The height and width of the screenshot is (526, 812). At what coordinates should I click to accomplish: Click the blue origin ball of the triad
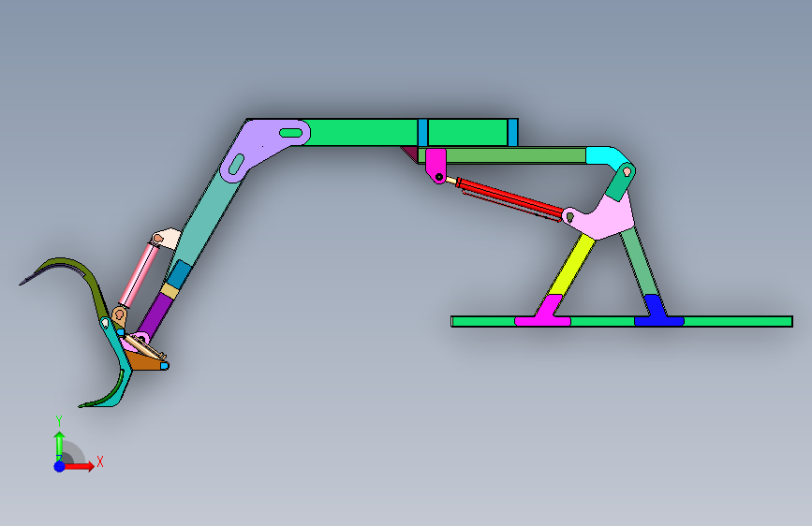point(59,466)
